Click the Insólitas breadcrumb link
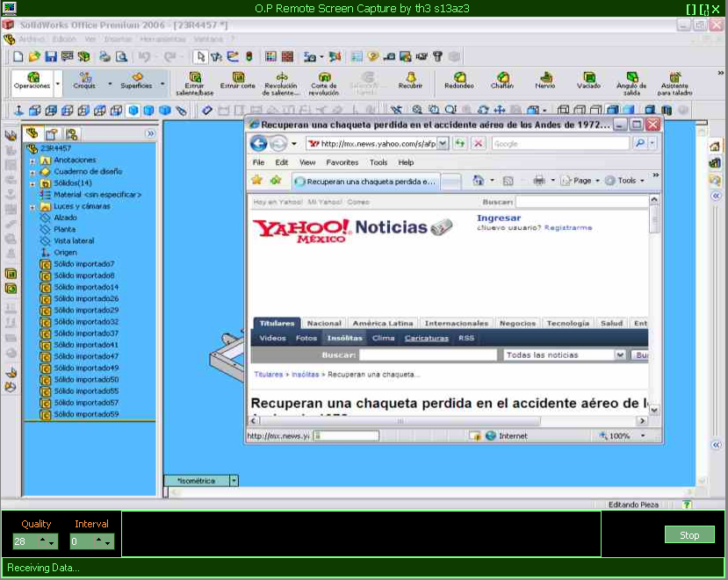Viewport: 728px width, 580px height. tap(305, 375)
